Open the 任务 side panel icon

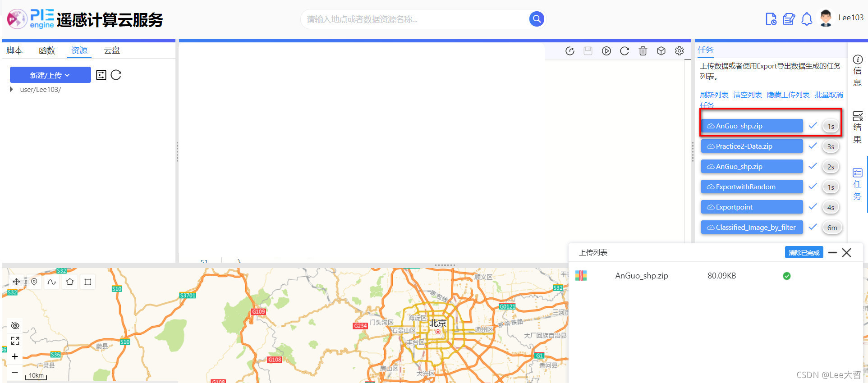pos(857,184)
